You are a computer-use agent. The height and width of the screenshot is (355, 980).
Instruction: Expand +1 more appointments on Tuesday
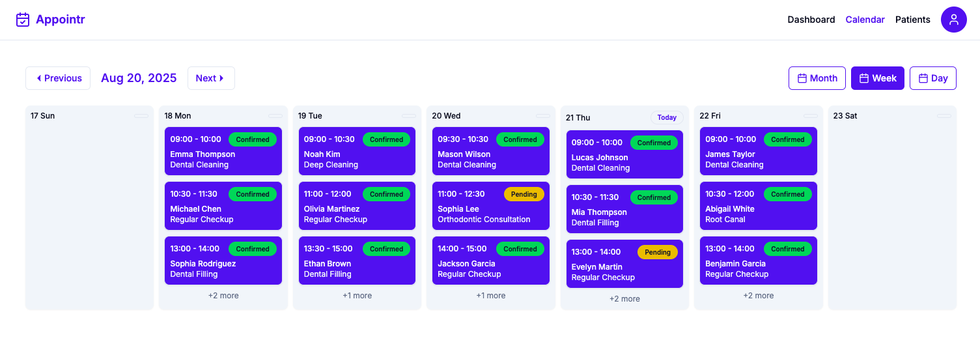tap(357, 296)
